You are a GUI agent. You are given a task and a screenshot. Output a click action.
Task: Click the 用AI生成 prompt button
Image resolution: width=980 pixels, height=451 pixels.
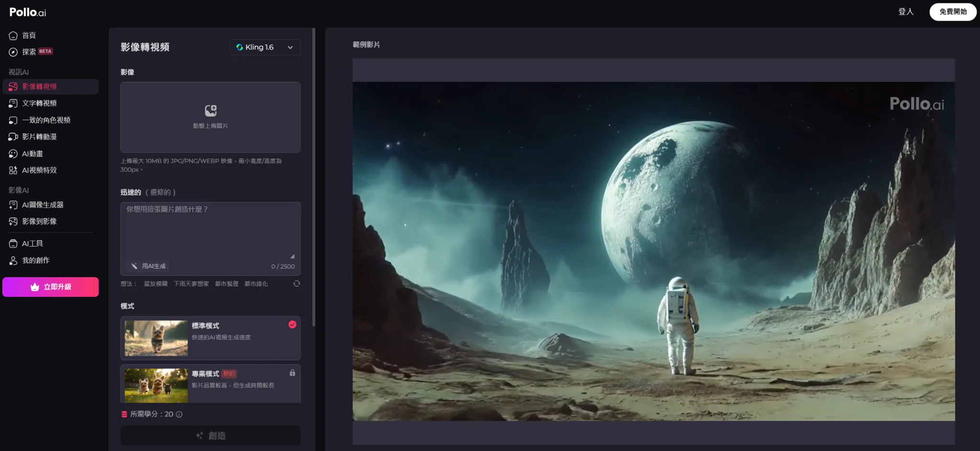click(x=149, y=266)
